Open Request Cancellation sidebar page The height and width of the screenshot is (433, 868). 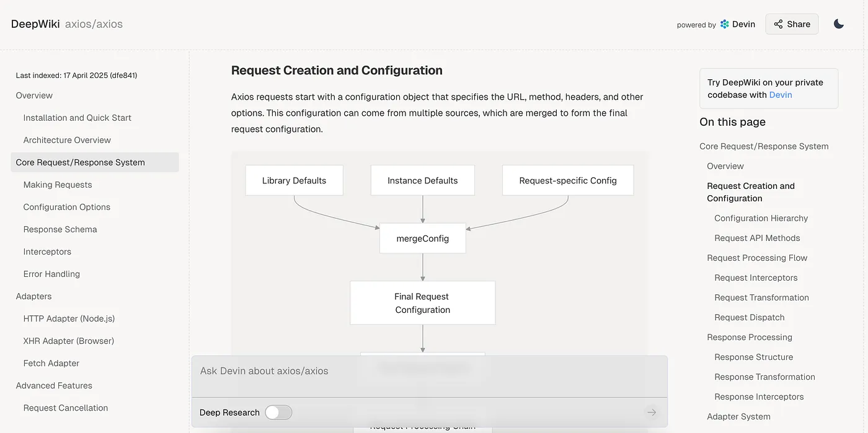click(x=66, y=408)
